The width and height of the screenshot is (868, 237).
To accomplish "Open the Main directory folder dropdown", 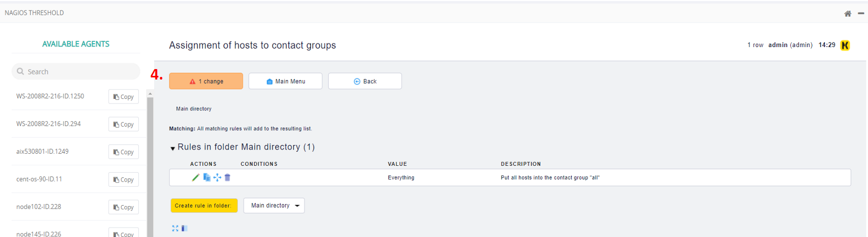I will tap(274, 206).
